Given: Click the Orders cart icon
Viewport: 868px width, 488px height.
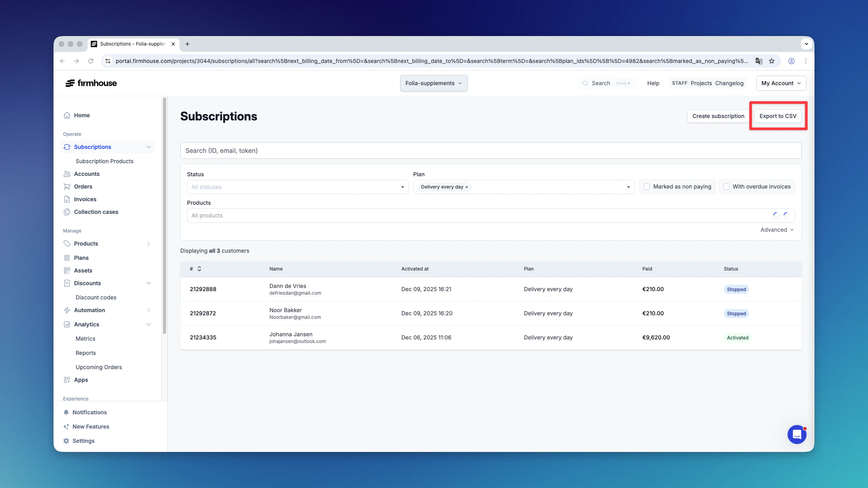Looking at the screenshot, I should [67, 187].
